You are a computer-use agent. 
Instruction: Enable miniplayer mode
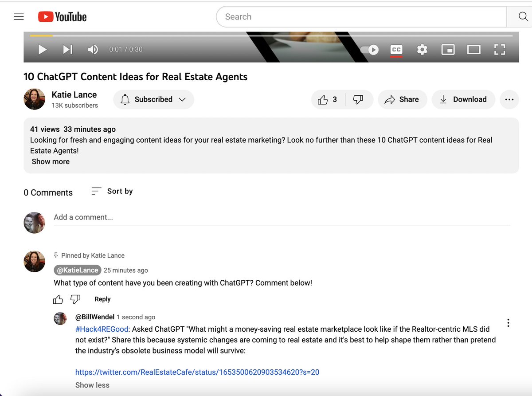click(448, 50)
